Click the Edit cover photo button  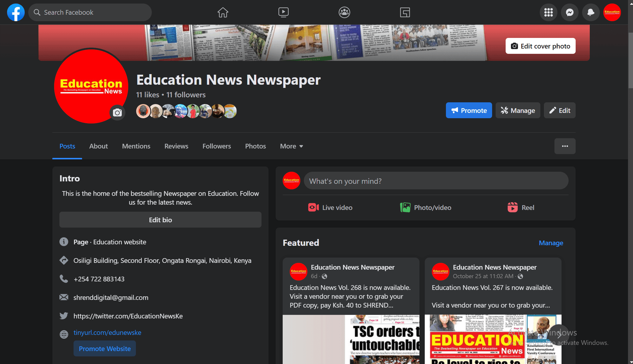tap(540, 46)
